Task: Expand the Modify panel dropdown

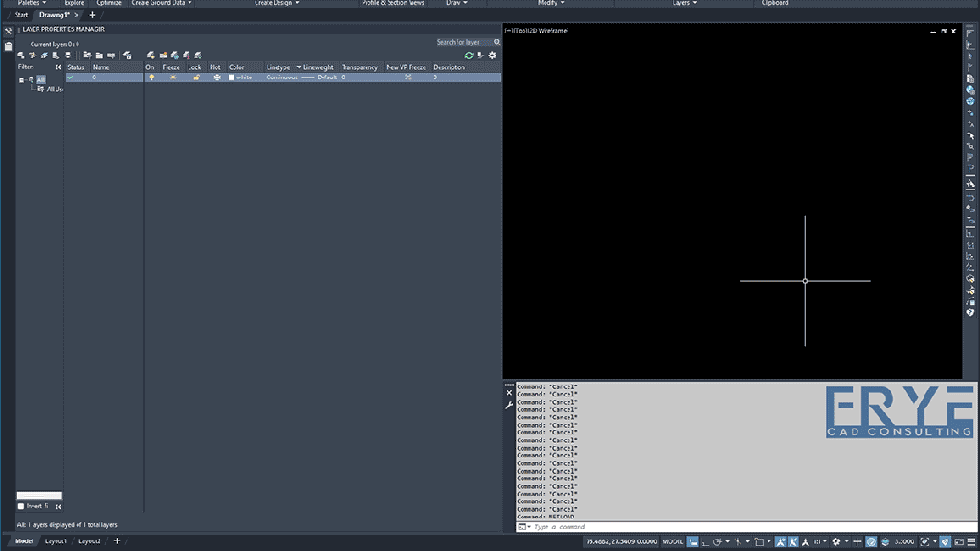Action: [x=550, y=4]
